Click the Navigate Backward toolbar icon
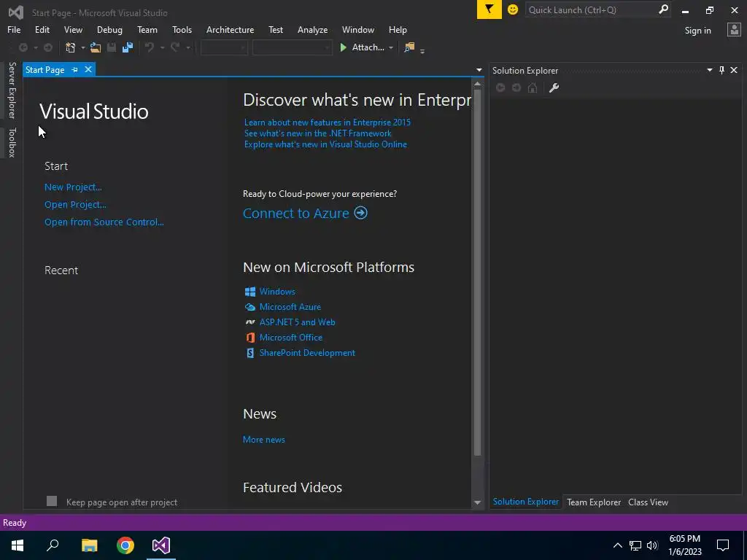The image size is (747, 560). pos(23,47)
